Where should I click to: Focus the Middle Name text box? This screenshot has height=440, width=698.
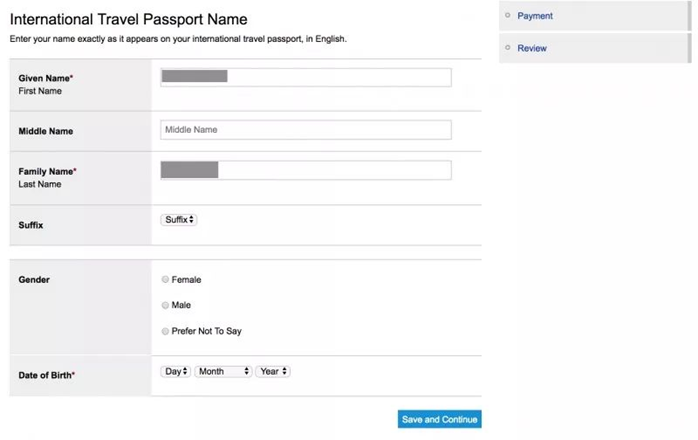pos(305,130)
